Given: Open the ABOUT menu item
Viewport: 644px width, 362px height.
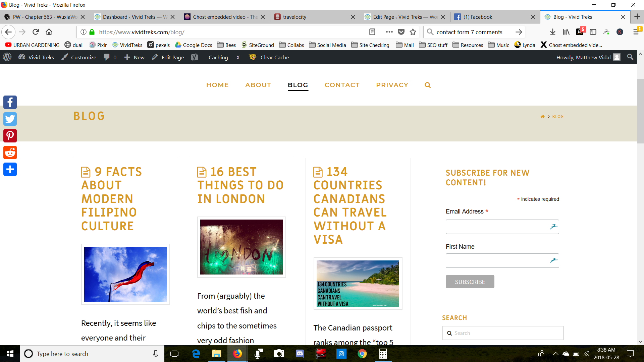Looking at the screenshot, I should click(258, 85).
